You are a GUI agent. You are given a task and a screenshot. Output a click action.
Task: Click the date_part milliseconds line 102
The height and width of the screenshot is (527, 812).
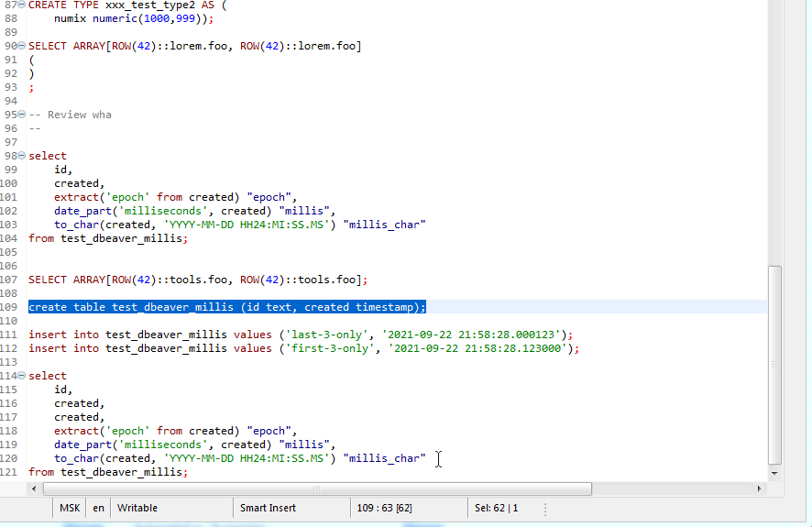pos(194,211)
